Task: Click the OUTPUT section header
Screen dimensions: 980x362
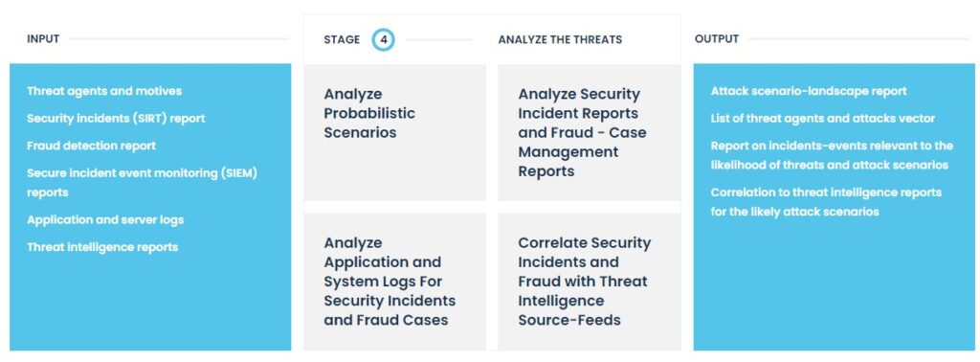Action: (716, 38)
